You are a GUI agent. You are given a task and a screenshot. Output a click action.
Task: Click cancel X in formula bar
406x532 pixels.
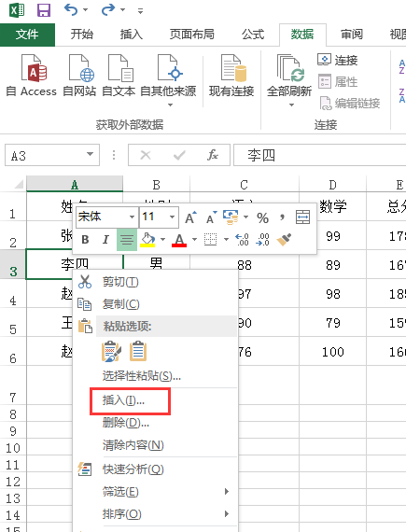(146, 155)
